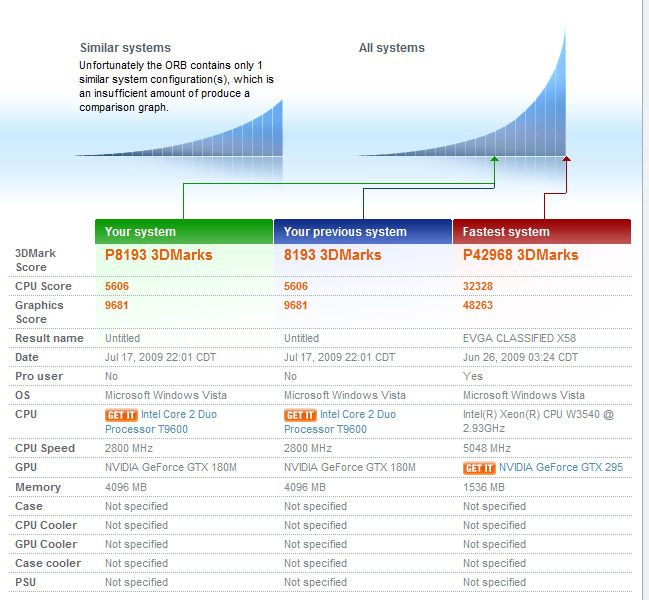Click the Similar systems heading

125,48
